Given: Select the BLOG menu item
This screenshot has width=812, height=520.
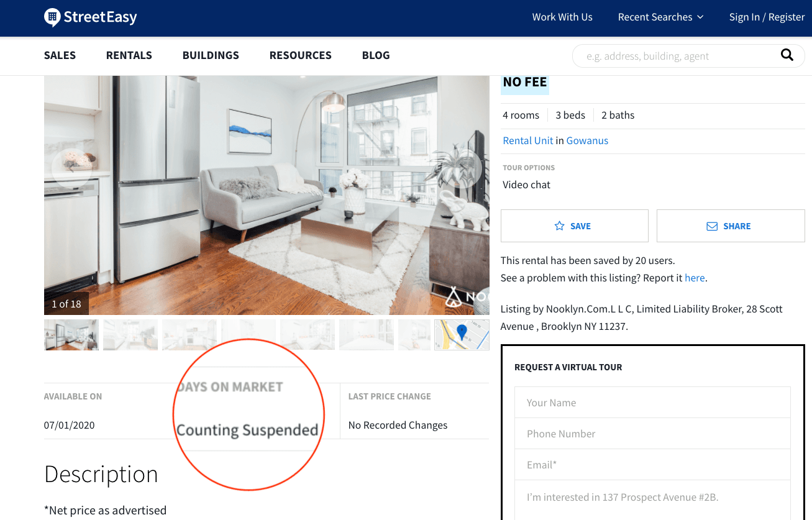Looking at the screenshot, I should click(x=375, y=55).
